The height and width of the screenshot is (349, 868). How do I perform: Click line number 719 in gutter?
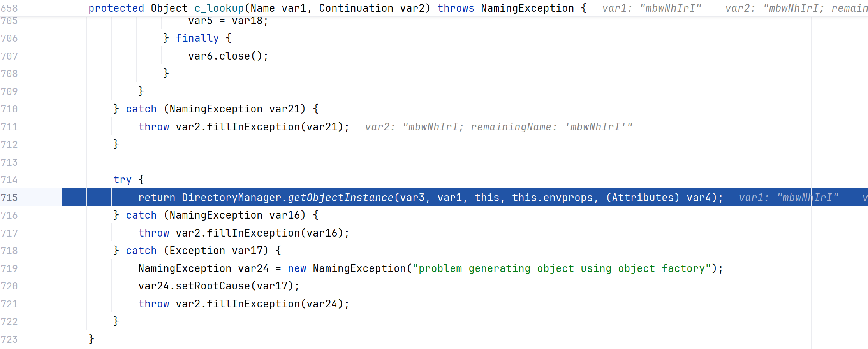click(x=9, y=268)
